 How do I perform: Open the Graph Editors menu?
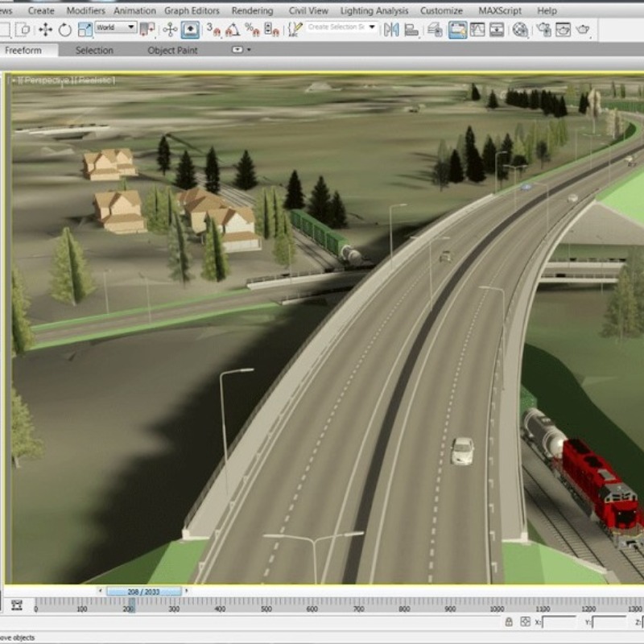[x=192, y=10]
